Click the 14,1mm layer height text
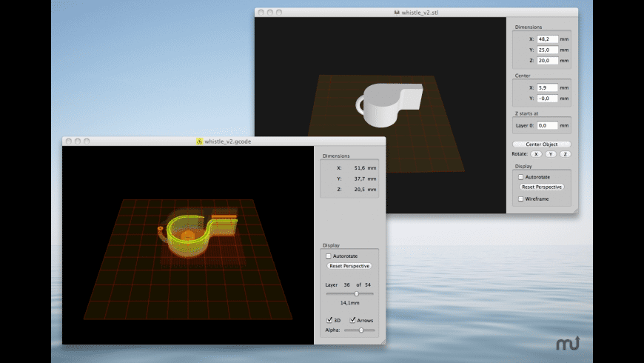The image size is (644, 363). (349, 302)
